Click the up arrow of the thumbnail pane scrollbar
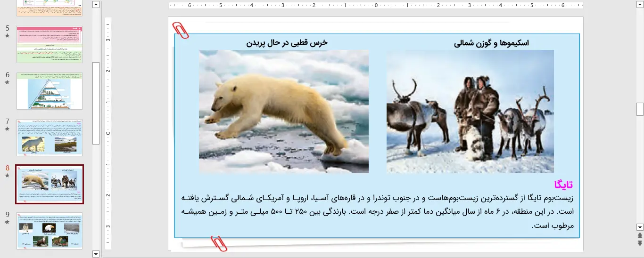This screenshot has height=258, width=644. pos(96,5)
